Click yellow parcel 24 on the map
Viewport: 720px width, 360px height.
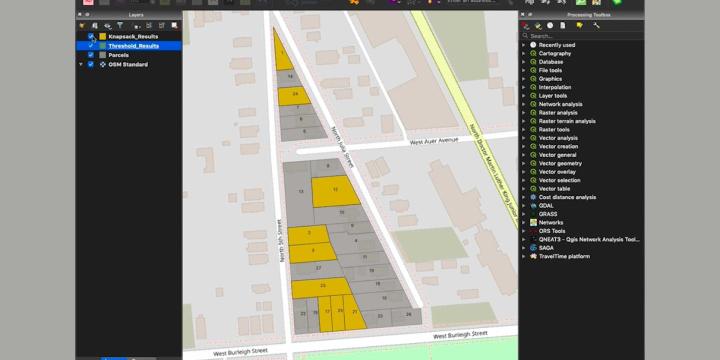pos(294,95)
